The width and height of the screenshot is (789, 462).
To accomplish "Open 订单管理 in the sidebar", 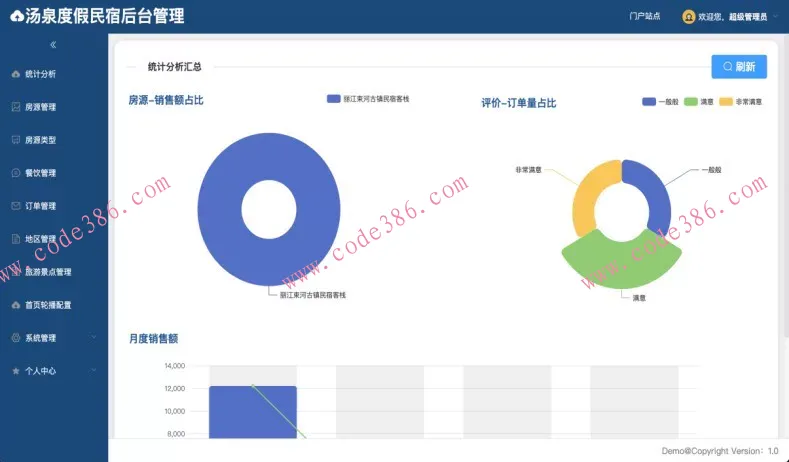I will pos(54,206).
